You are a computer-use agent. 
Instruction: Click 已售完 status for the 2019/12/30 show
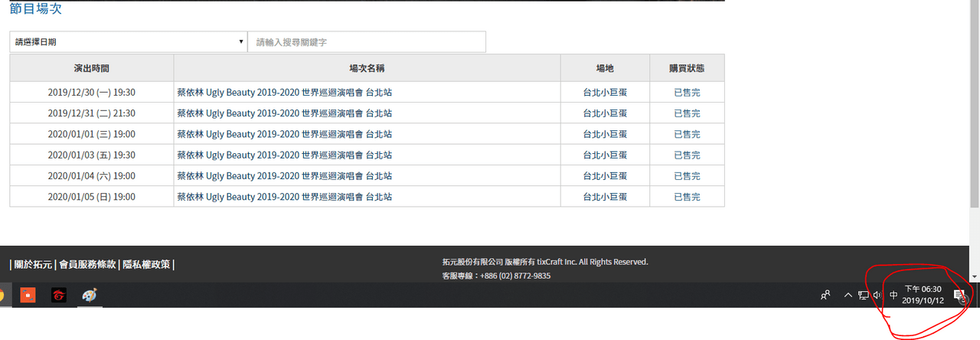click(687, 92)
